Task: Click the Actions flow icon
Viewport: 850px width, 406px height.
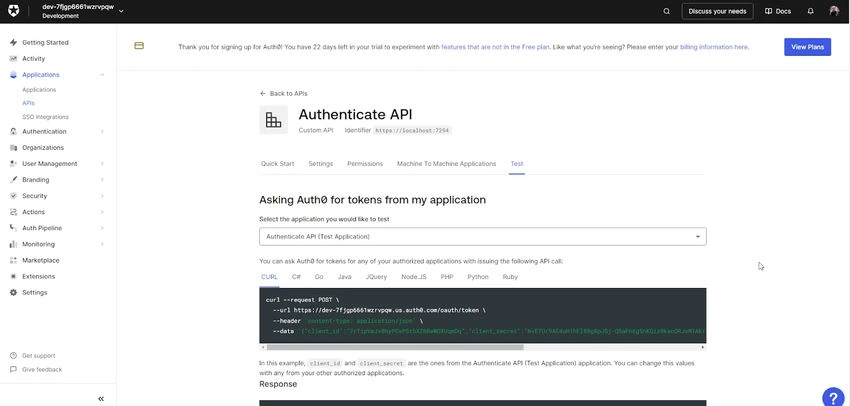Action: (14, 212)
